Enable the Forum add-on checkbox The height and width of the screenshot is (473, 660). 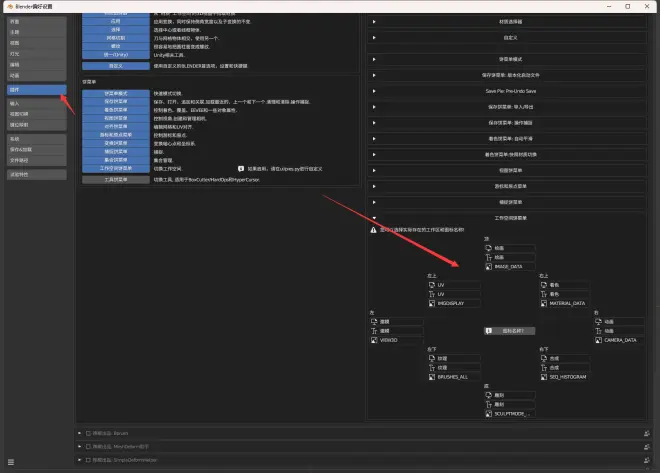88,433
